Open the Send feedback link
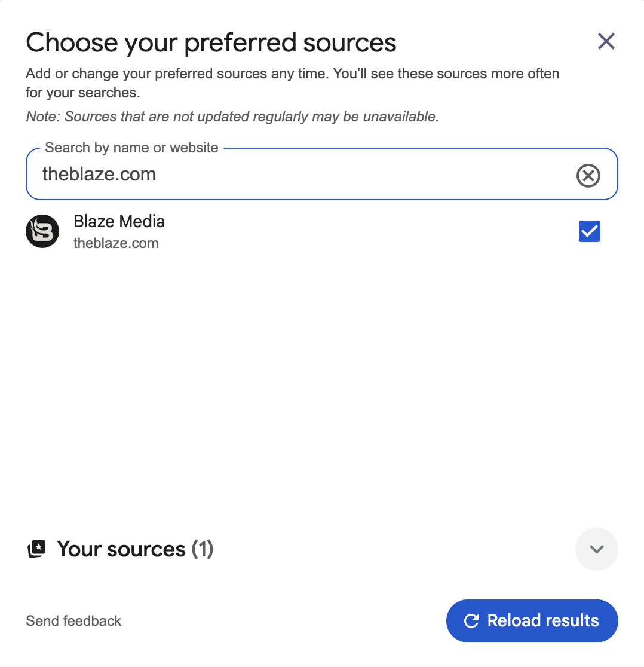Screen dimensions: 644x667 (x=73, y=620)
